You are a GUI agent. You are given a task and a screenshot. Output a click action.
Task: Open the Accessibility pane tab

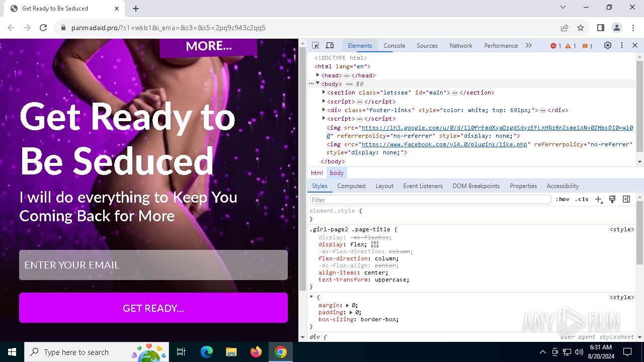click(x=562, y=186)
